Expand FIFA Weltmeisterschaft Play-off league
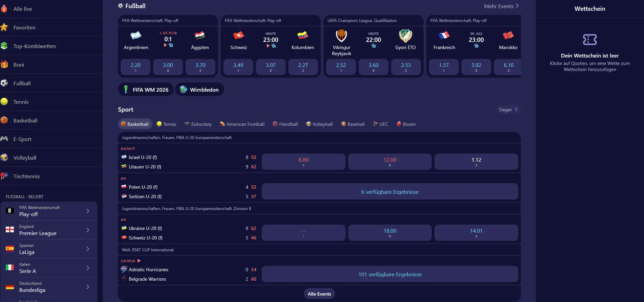The image size is (644, 302). pos(49,211)
